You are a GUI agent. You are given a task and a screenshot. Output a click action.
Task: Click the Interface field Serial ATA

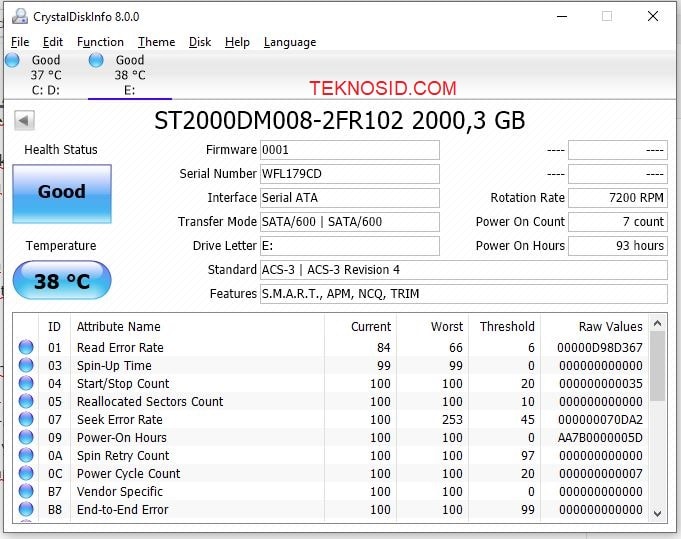(350, 198)
